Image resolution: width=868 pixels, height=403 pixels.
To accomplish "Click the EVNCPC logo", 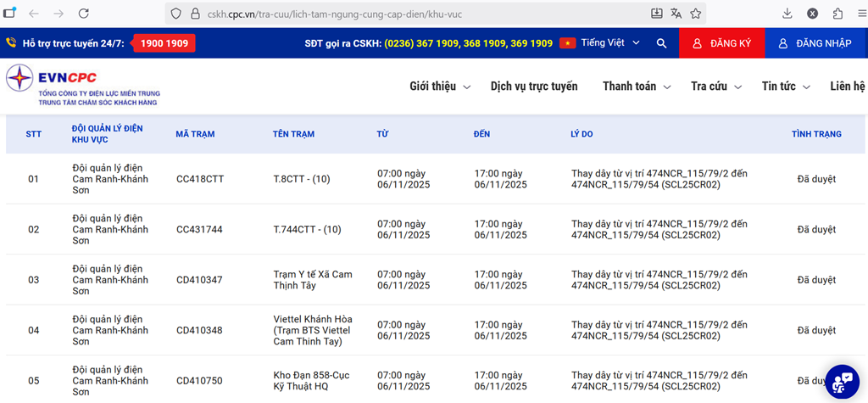I will (83, 86).
